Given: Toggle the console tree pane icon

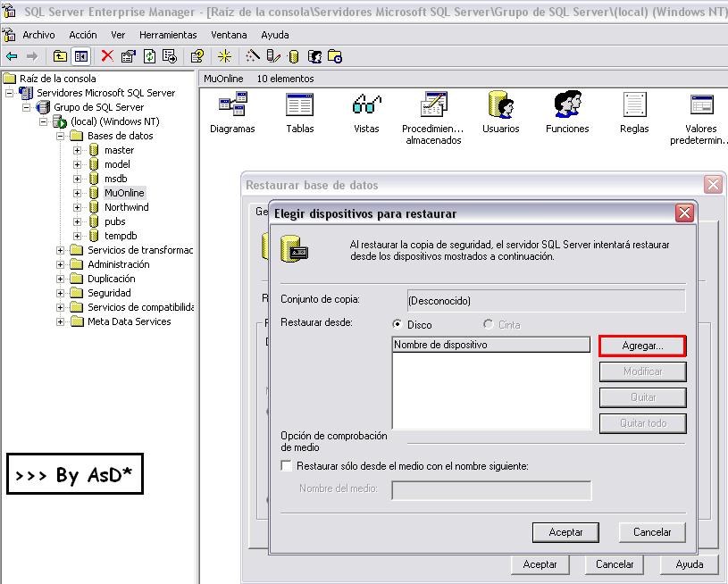Looking at the screenshot, I should pos(80,56).
